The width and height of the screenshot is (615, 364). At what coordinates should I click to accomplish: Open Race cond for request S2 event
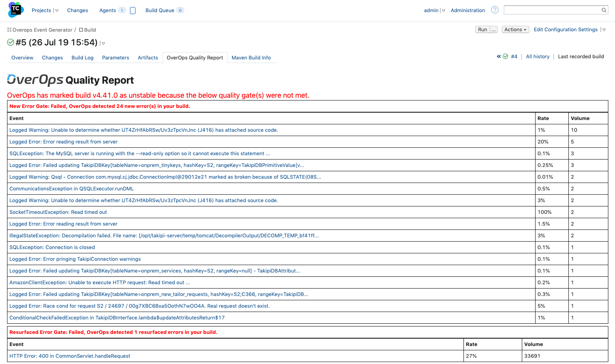[x=139, y=306]
